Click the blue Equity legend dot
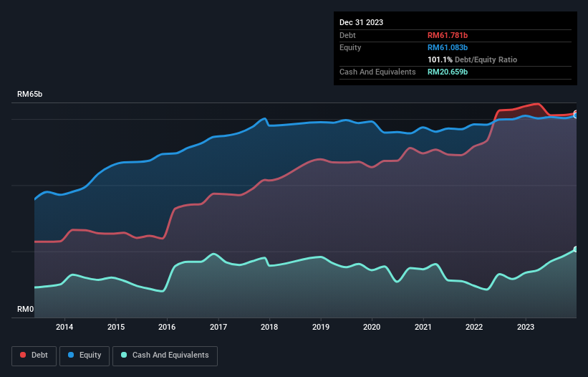 [71, 355]
